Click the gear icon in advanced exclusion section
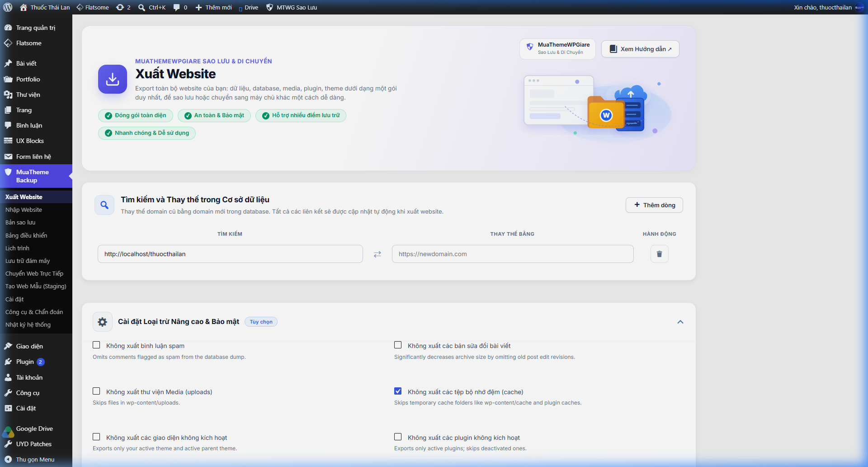The height and width of the screenshot is (467, 868). 103,322
